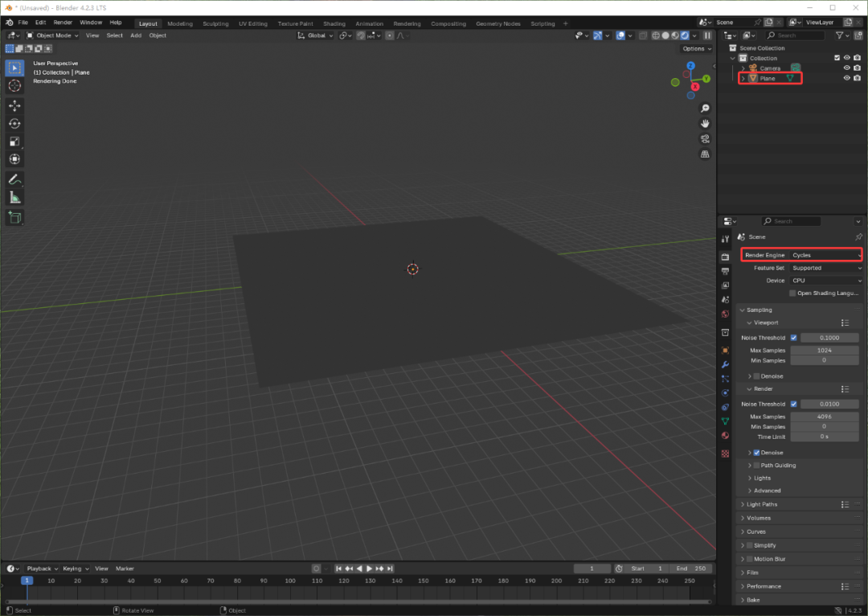Expand the Plane object in outliner
The image size is (868, 616).
[743, 79]
